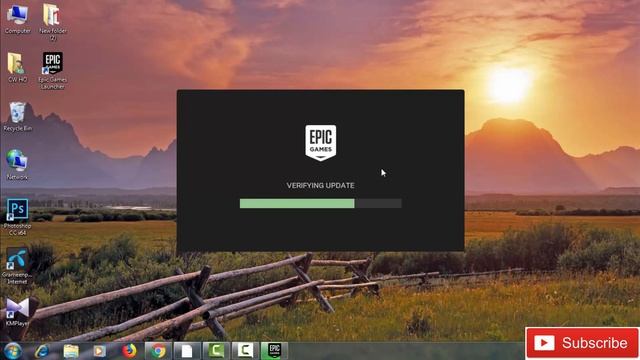This screenshot has height=360, width=640.
Task: Switch to Epic Games Launcher taskbar item
Action: point(274,351)
